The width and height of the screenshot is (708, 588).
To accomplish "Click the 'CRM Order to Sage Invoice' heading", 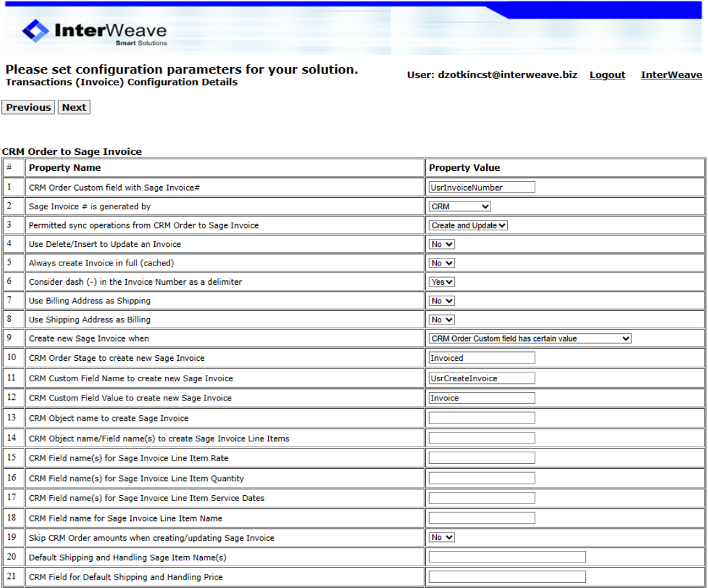I will click(72, 152).
